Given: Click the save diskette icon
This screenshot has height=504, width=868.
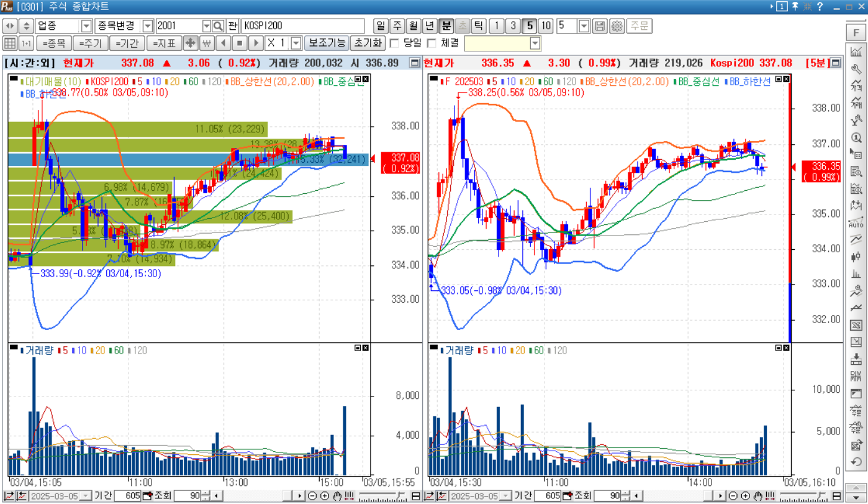Looking at the screenshot, I should 600,26.
